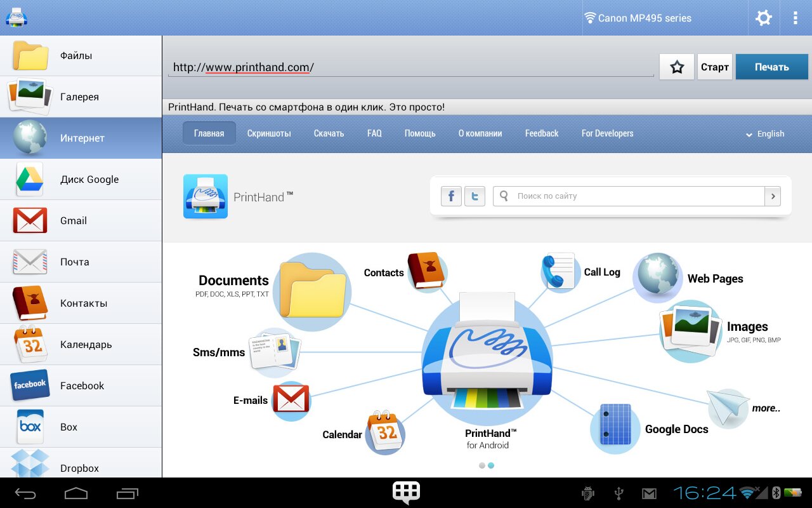This screenshot has width=812, height=508.
Task: Select Галерея in the sidebar
Action: [81, 97]
